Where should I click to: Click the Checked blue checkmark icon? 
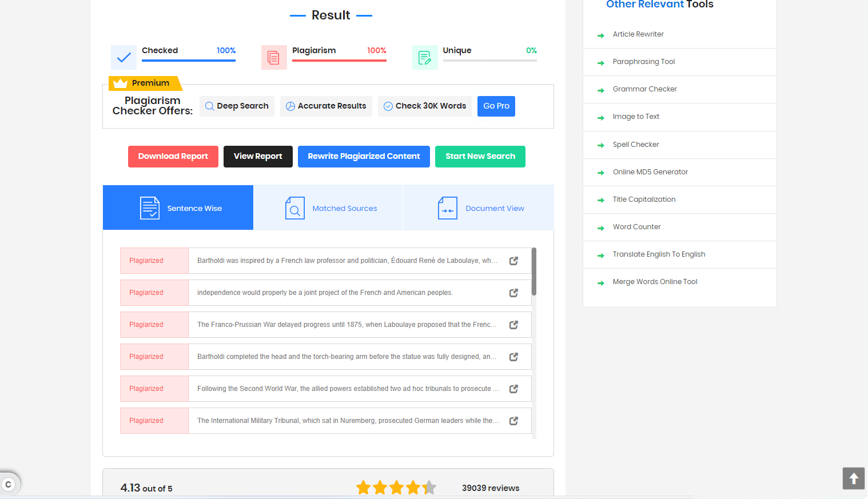coord(124,57)
